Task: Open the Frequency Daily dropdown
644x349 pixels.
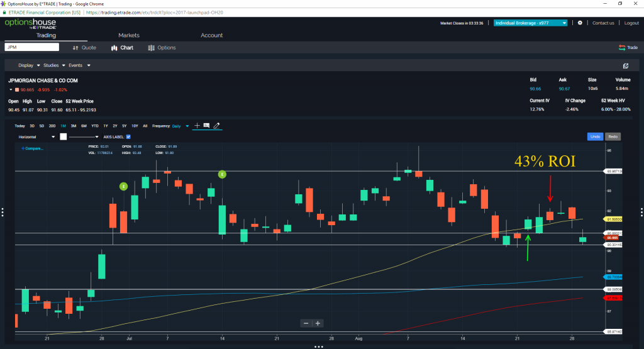Action: (180, 126)
